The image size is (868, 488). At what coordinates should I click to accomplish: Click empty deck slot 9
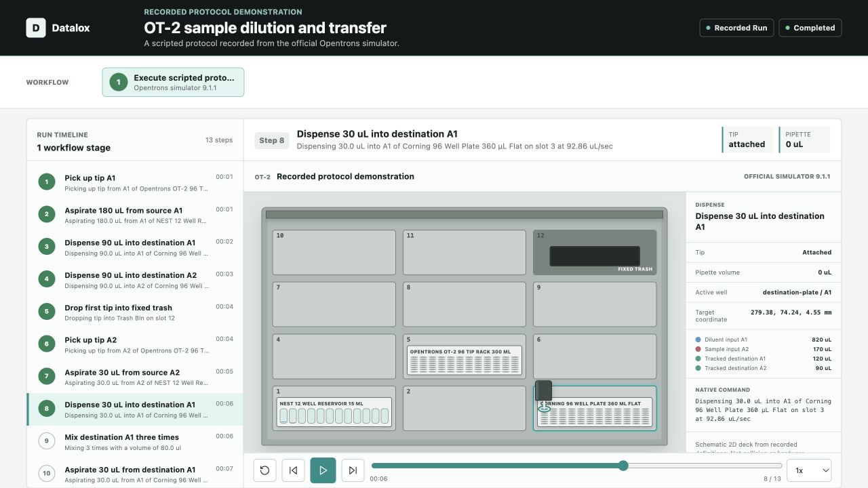coord(595,304)
